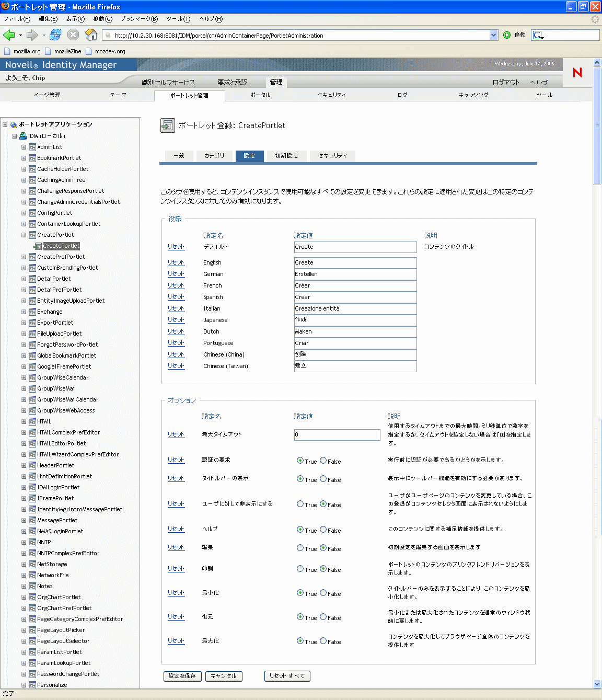Select False for 認証の要求

point(323,461)
